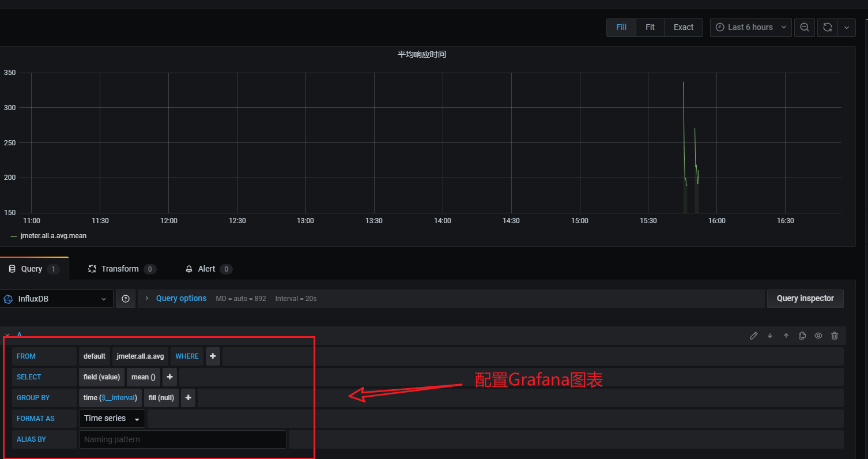
Task: Click the data source help icon
Action: (126, 299)
